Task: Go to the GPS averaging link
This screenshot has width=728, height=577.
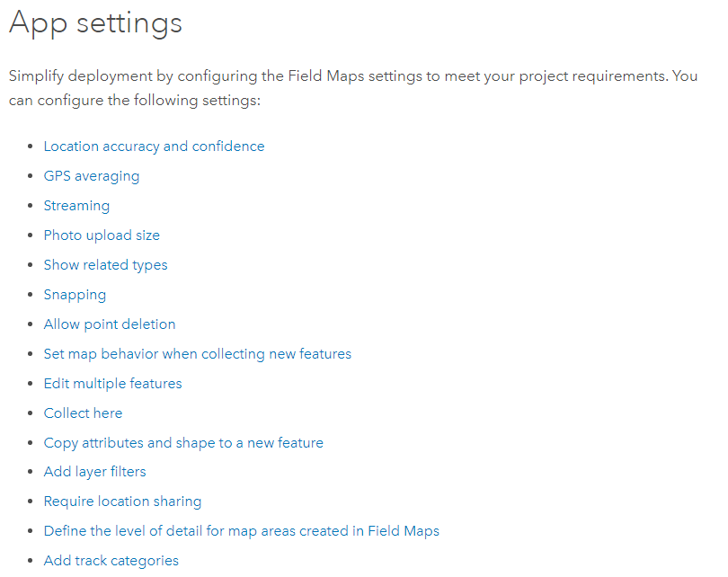Action: coord(92,176)
